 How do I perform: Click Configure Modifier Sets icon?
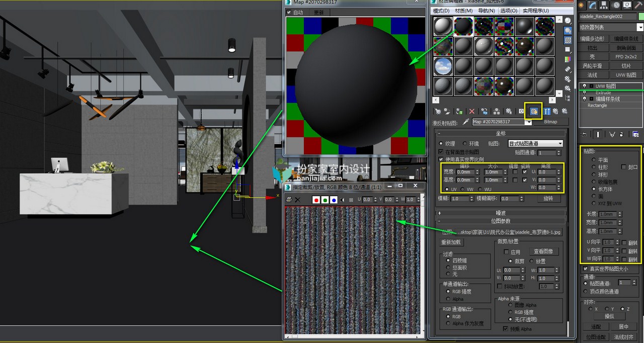click(636, 134)
